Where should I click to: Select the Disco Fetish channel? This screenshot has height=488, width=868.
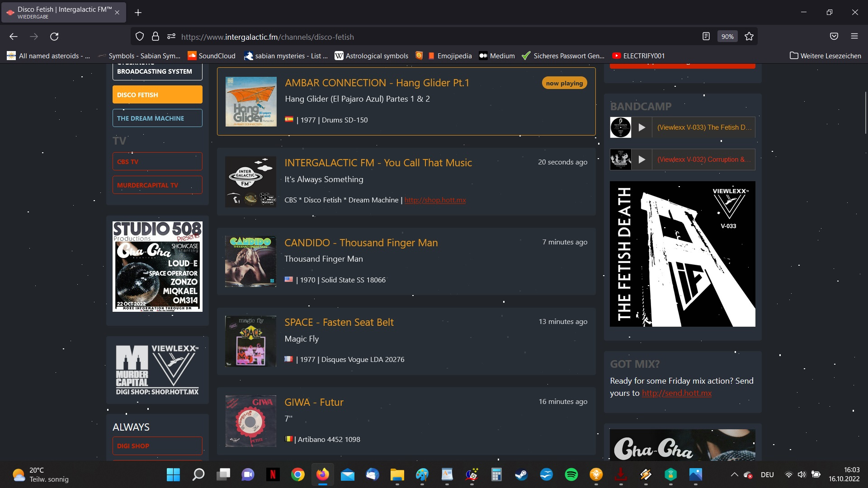[x=157, y=95]
